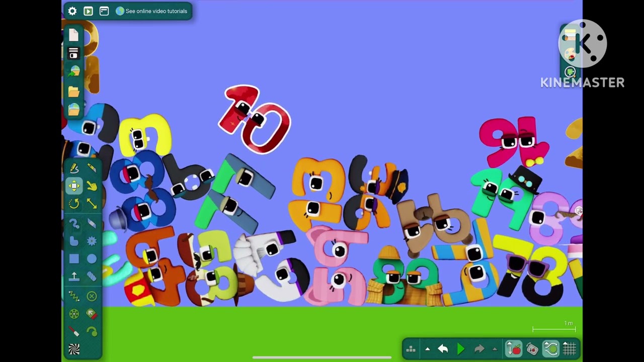Toggle air friction icon
Viewport: 644px width, 362px height.
point(532,349)
